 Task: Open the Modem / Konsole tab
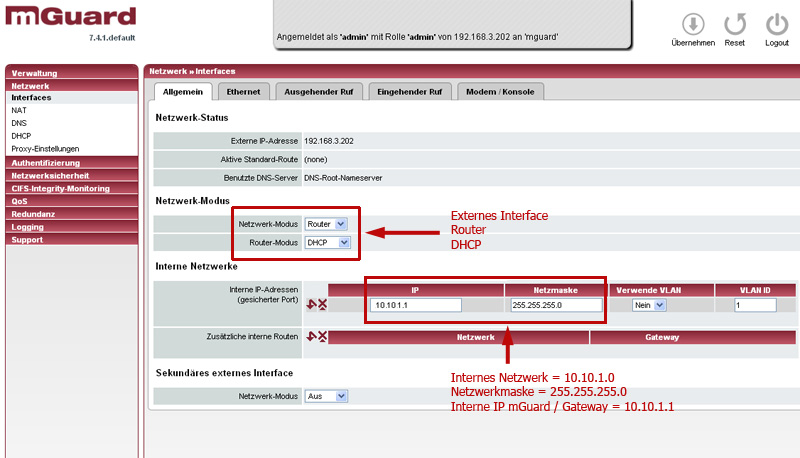click(501, 92)
